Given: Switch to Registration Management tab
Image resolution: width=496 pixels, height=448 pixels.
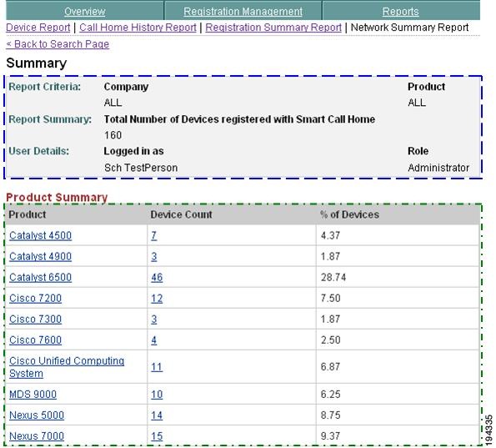Looking at the screenshot, I should click(x=243, y=12).
